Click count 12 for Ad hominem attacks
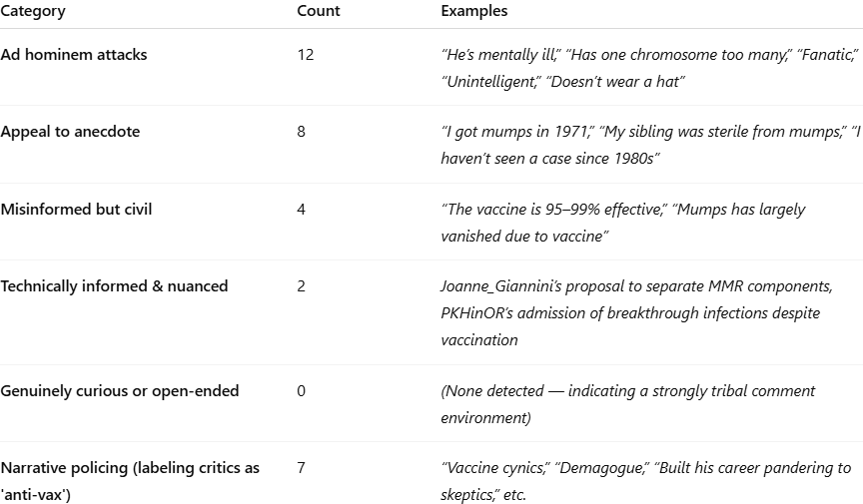Screen dimensions: 863x504 pos(305,55)
